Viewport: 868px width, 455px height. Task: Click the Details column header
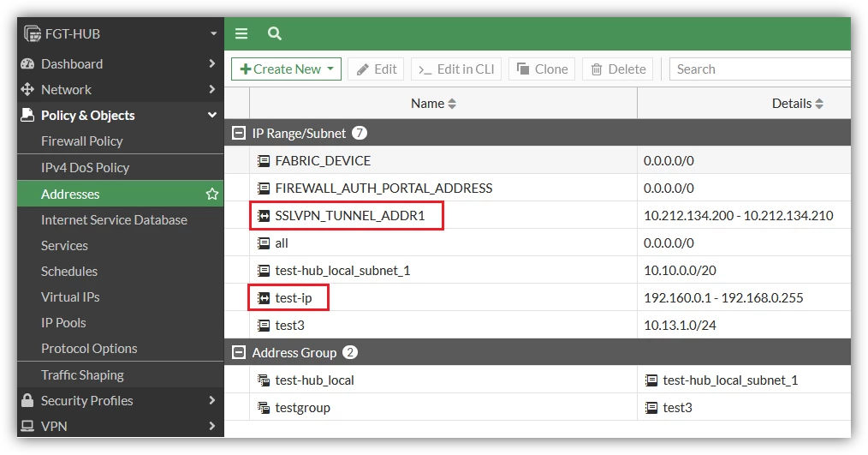coord(745,104)
